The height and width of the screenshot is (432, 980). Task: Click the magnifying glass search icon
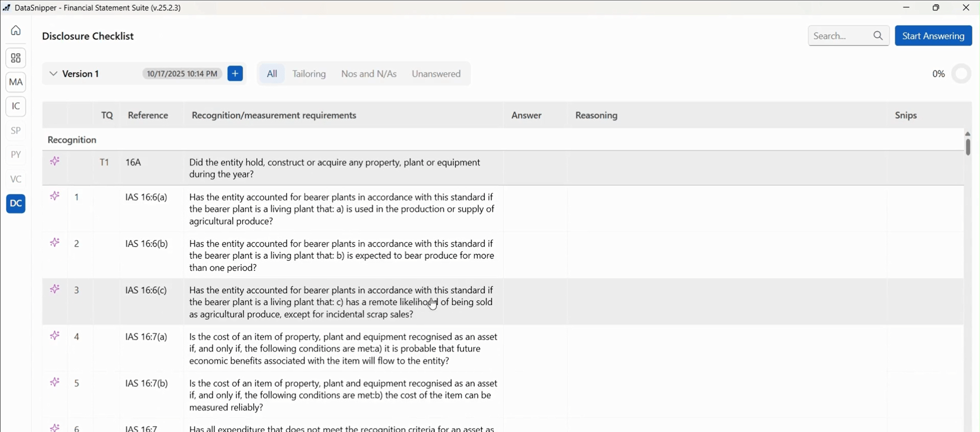point(878,36)
